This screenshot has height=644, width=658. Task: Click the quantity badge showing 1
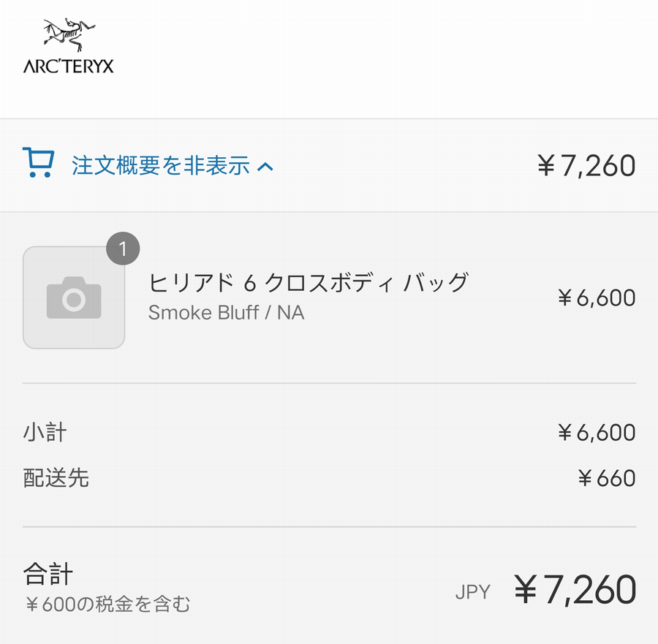123,249
